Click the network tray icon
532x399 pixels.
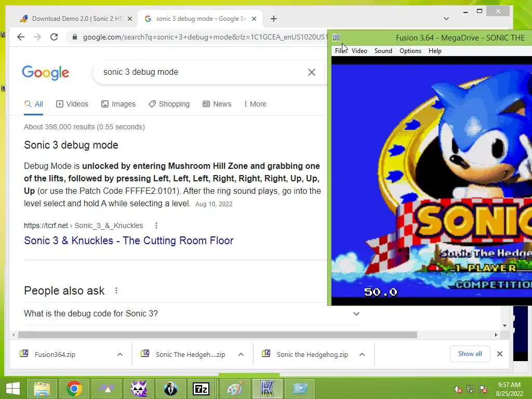coord(471,389)
